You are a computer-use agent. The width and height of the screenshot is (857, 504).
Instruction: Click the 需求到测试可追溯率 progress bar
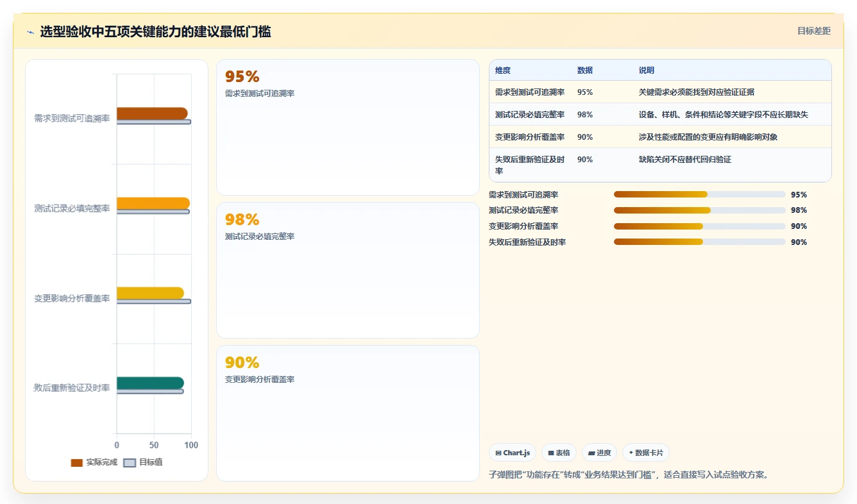[x=700, y=194]
